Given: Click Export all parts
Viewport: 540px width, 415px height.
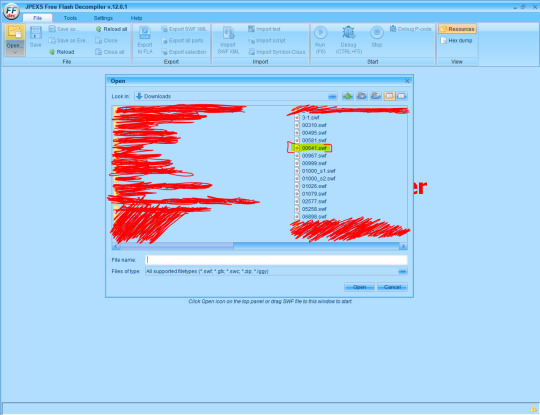Looking at the screenshot, I should 182,40.
